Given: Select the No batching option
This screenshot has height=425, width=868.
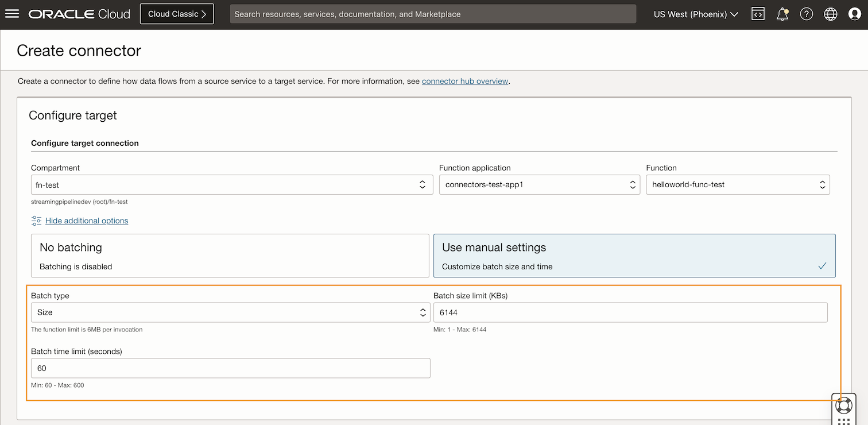Looking at the screenshot, I should (x=230, y=254).
